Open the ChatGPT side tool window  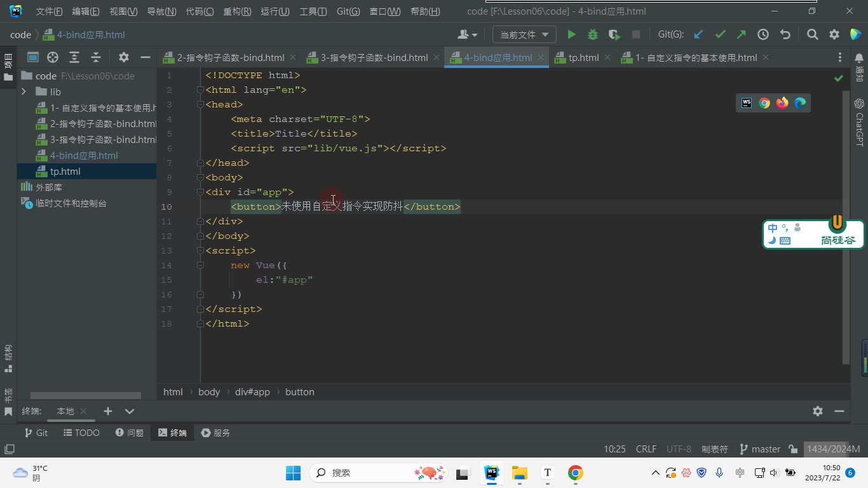pos(860,123)
